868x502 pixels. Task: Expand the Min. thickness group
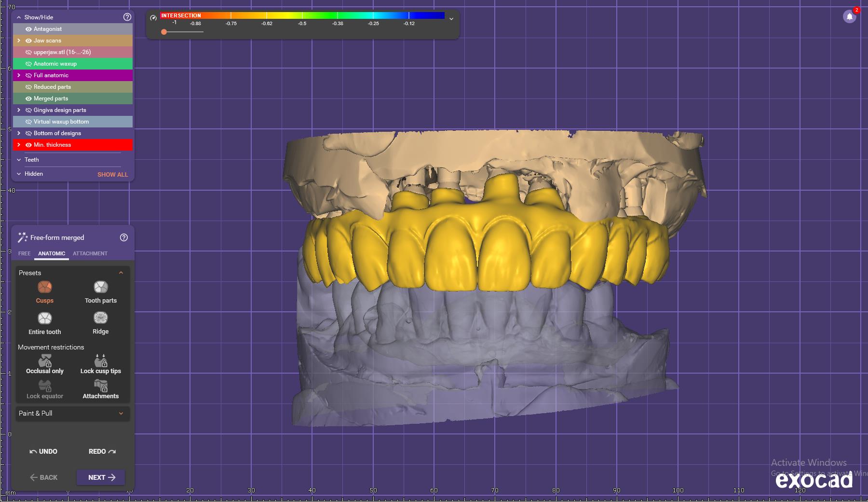point(19,145)
